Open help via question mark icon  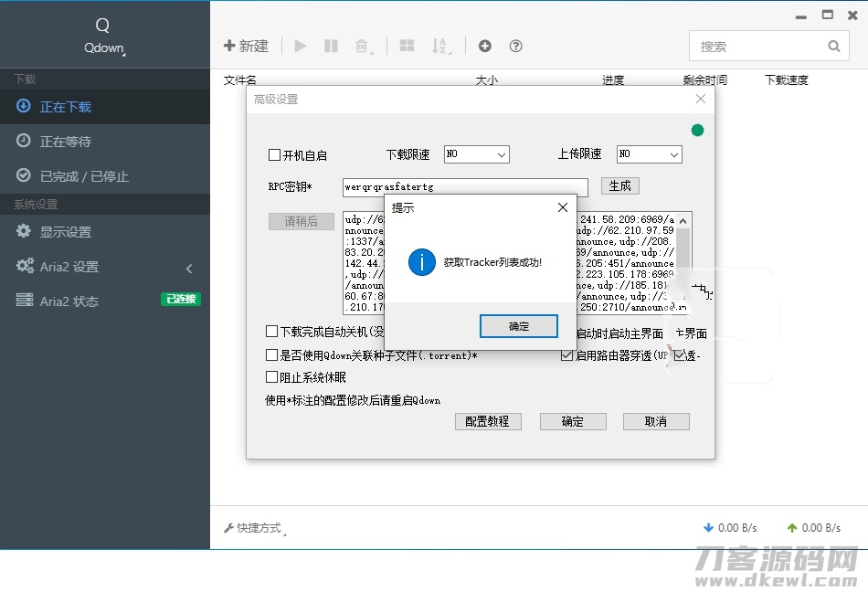(516, 46)
